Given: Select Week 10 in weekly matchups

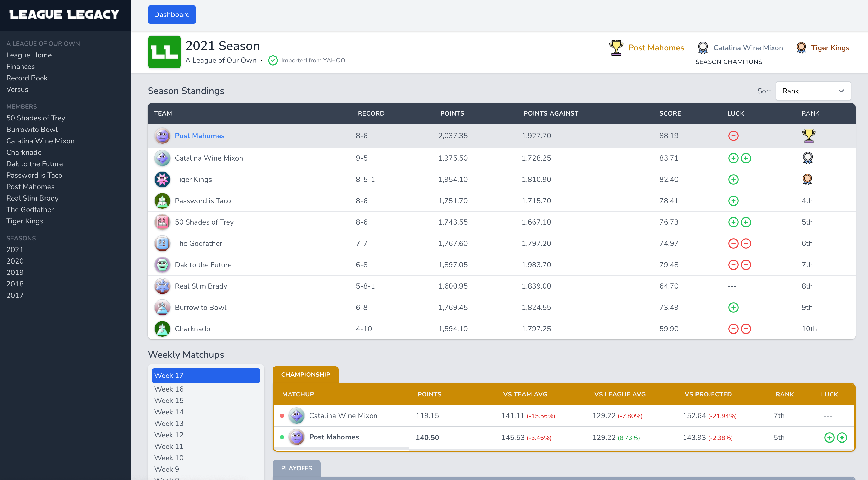Looking at the screenshot, I should click(169, 458).
